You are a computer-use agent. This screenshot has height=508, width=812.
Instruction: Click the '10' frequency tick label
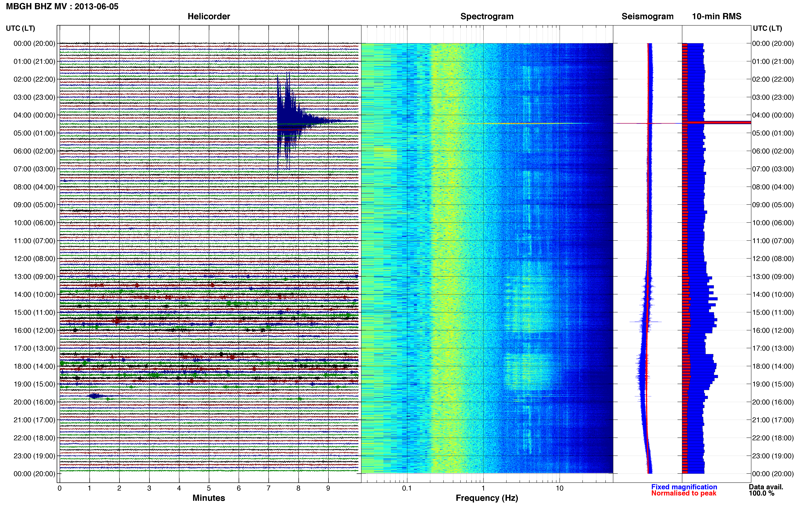tap(559, 488)
